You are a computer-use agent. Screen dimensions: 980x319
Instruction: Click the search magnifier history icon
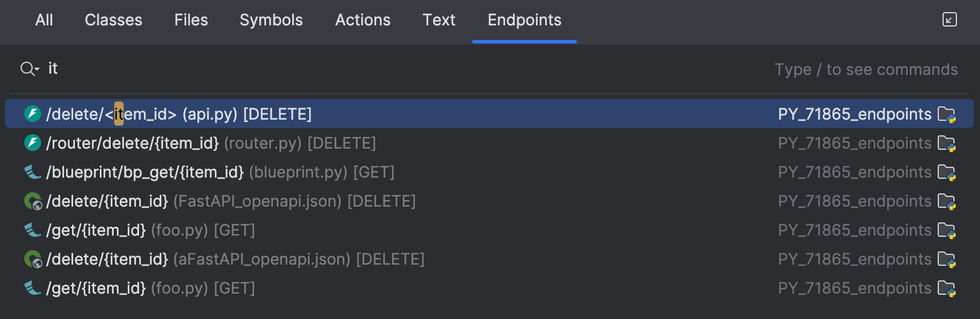coord(29,69)
